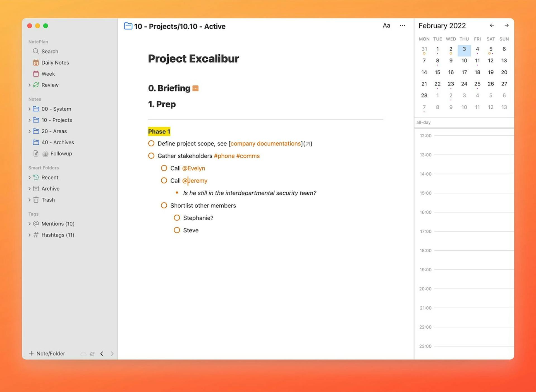Expand the 10 - Projects folder

30,120
